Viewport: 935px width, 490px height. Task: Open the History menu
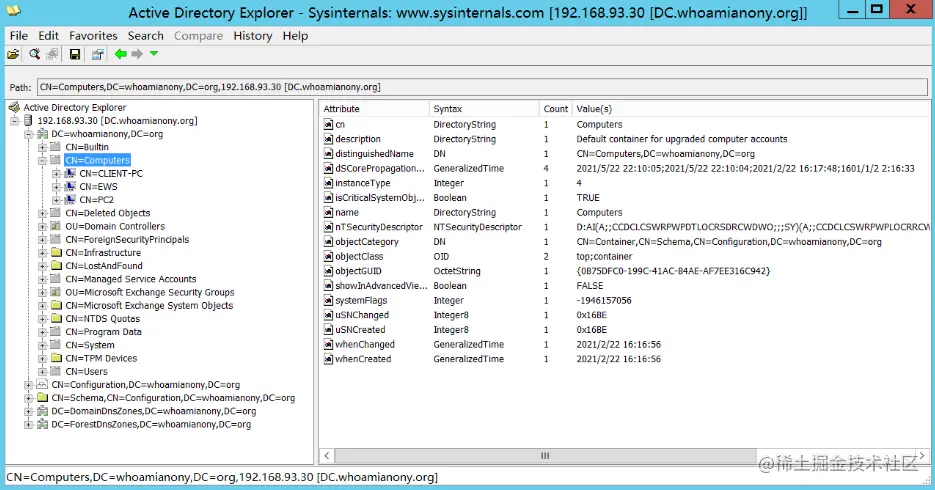click(252, 36)
